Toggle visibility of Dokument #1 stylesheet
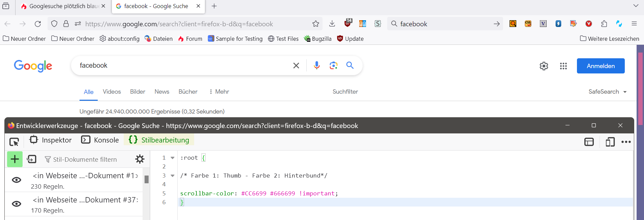This screenshot has width=644, height=220. (x=17, y=180)
